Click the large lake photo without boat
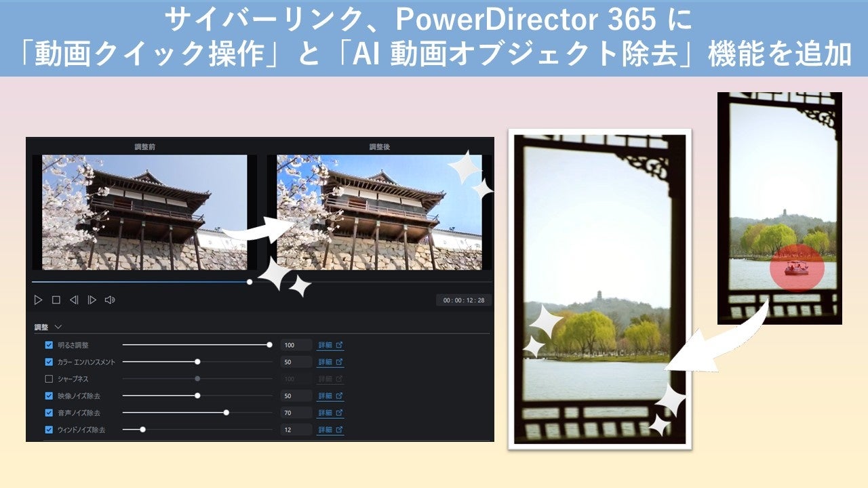The image size is (868, 488). point(599,289)
